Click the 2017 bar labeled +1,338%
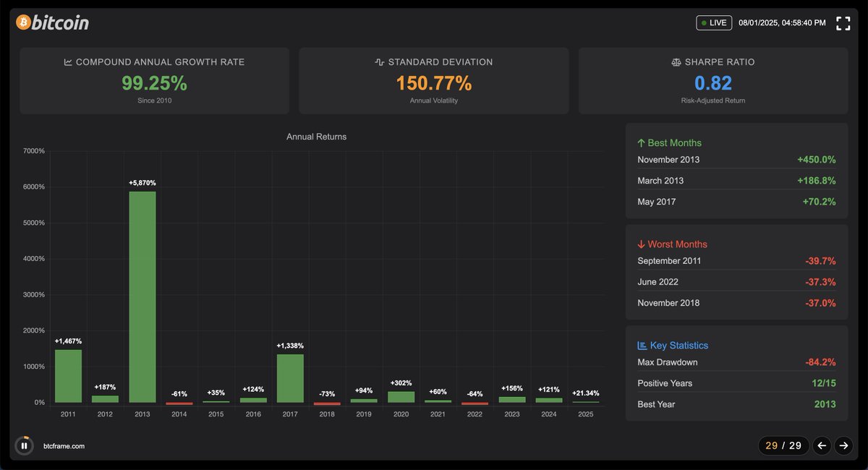Viewport: 868px width, 470px height. click(x=290, y=378)
